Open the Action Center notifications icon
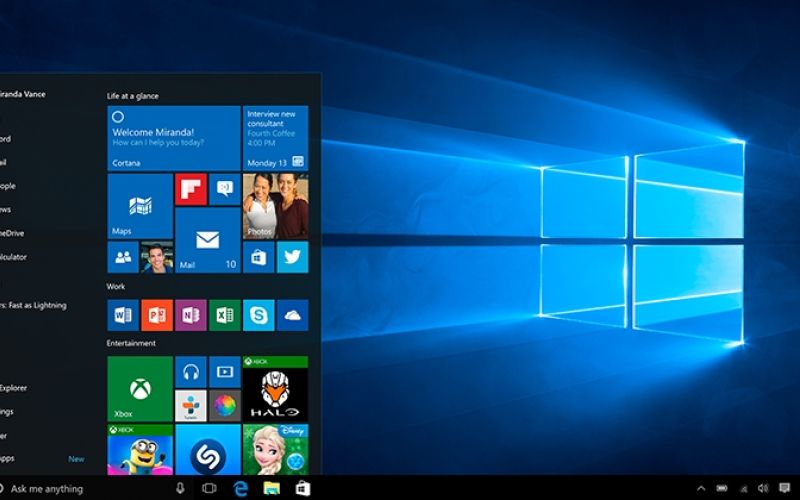This screenshot has height=500, width=800. [785, 488]
